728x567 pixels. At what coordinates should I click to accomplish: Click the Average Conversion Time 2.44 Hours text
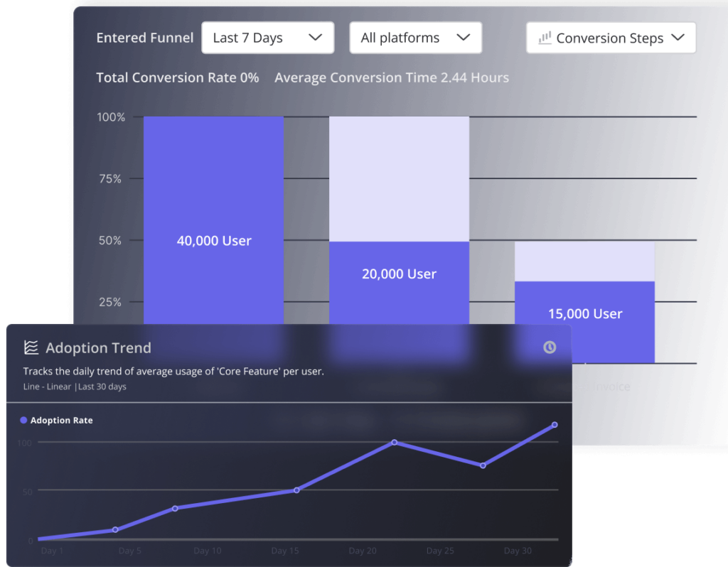click(392, 77)
